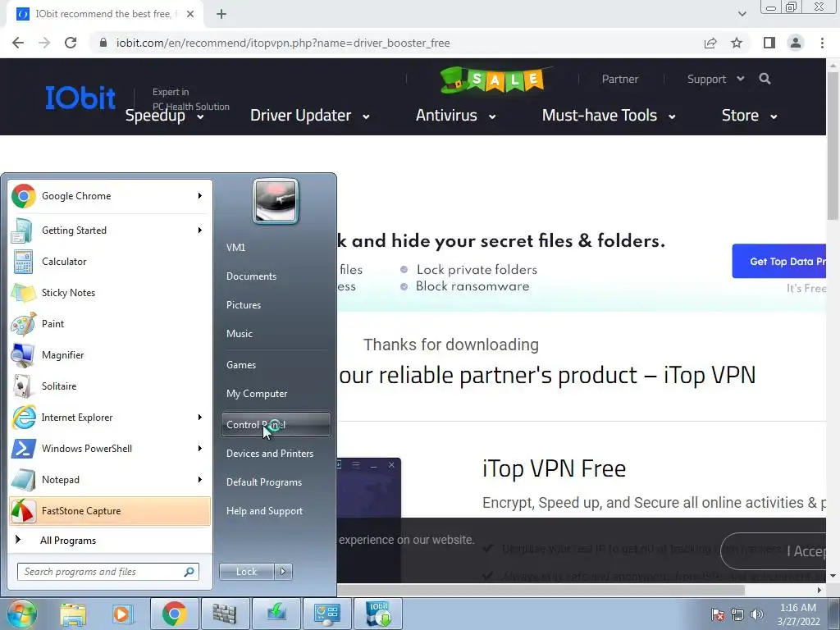
Task: Open Default Programs
Action: 264,482
